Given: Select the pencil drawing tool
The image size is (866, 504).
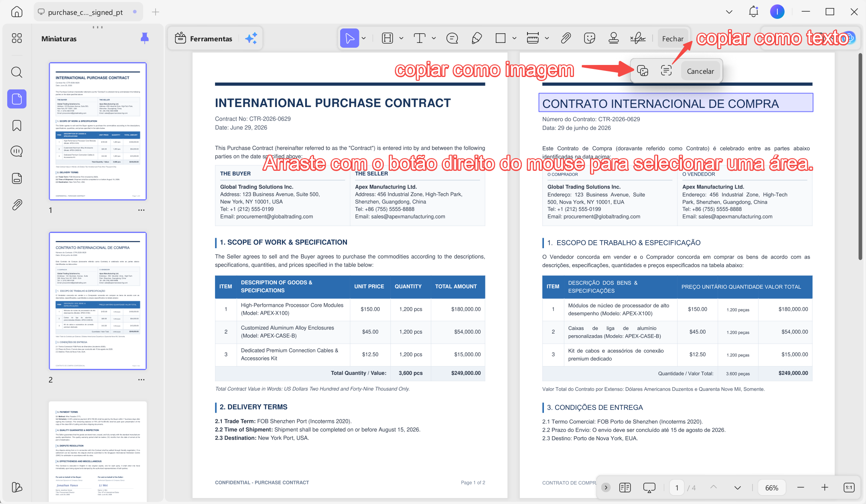Looking at the screenshot, I should 477,38.
